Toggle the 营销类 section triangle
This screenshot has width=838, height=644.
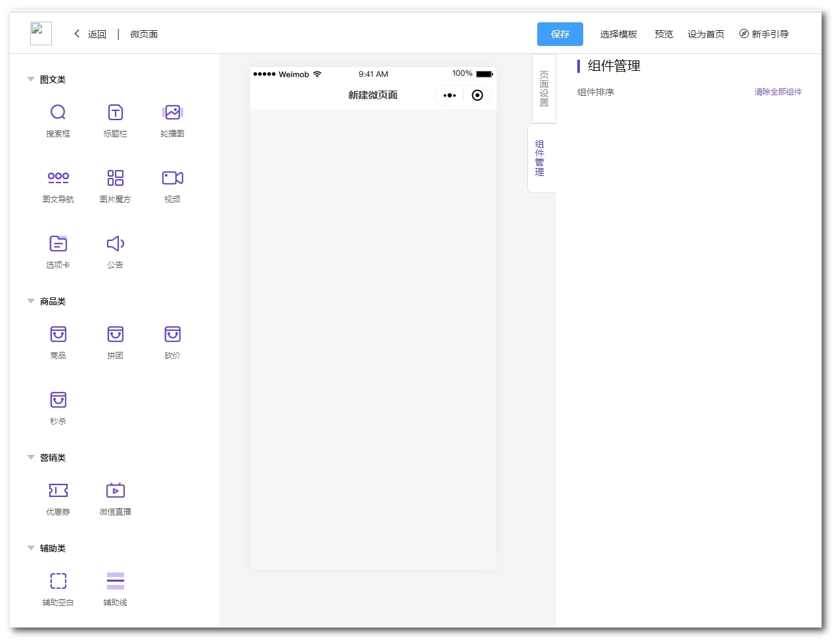[x=31, y=458]
